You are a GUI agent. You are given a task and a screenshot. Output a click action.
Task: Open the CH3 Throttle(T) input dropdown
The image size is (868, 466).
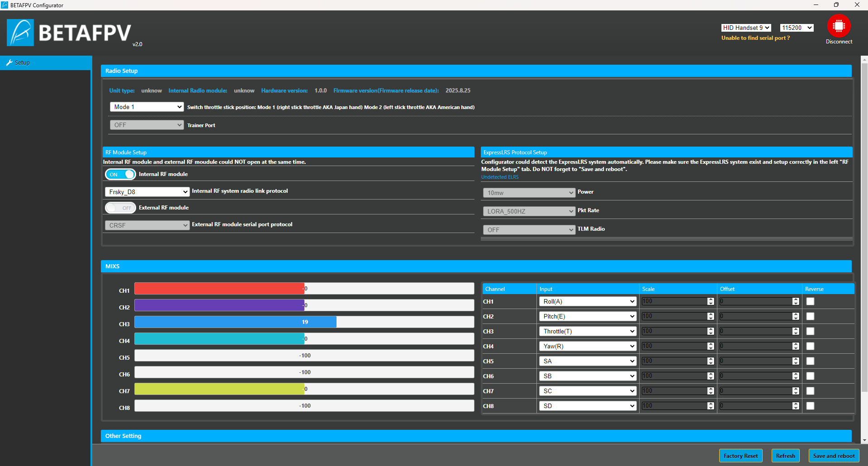[588, 331]
